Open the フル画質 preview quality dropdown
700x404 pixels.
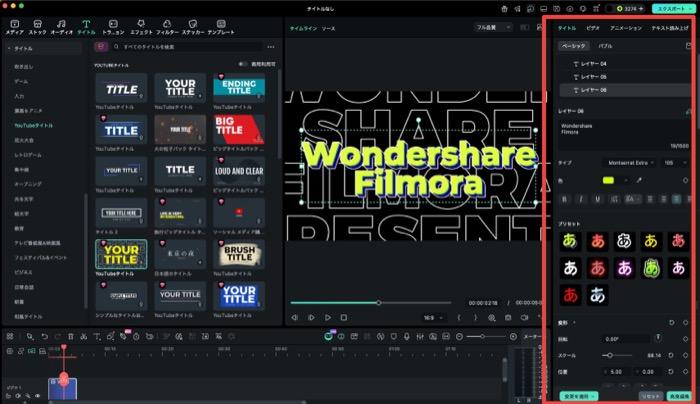point(493,28)
